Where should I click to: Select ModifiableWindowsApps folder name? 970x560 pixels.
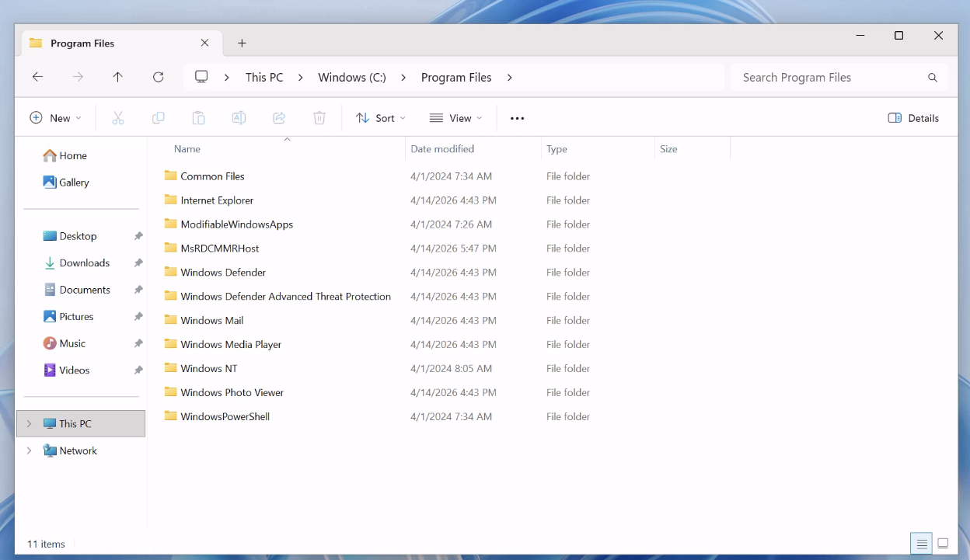[237, 224]
